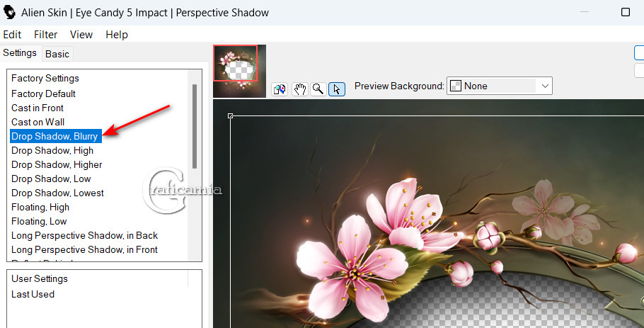This screenshot has width=644, height=328.
Task: Select the Floating, Low preset
Action: (x=39, y=222)
